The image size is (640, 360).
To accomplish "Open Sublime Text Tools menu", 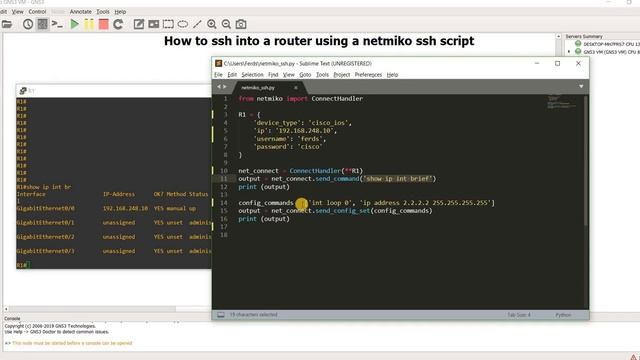I will tap(322, 75).
